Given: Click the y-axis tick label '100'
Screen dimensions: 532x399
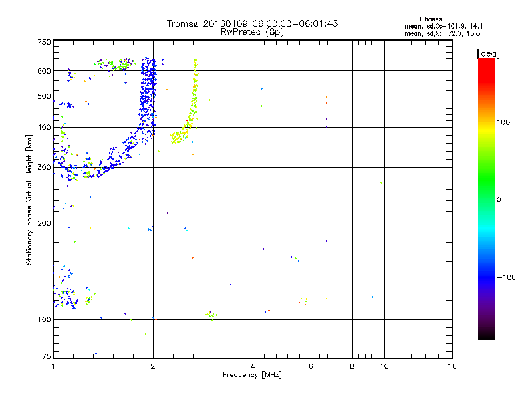Looking at the screenshot, I should click(44, 320).
